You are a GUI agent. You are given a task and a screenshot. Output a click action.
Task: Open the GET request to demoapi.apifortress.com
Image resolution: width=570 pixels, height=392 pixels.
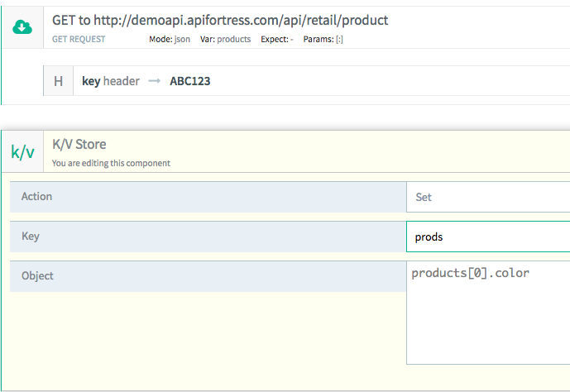pyautogui.click(x=220, y=20)
